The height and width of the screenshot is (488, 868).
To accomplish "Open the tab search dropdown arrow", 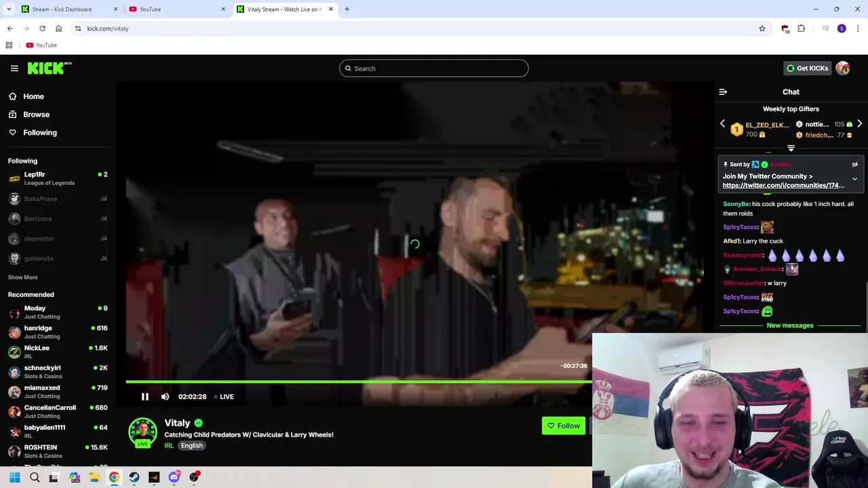I will point(9,9).
